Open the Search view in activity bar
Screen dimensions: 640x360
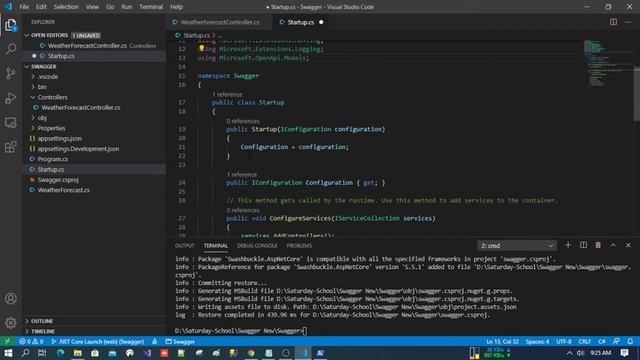[11, 49]
